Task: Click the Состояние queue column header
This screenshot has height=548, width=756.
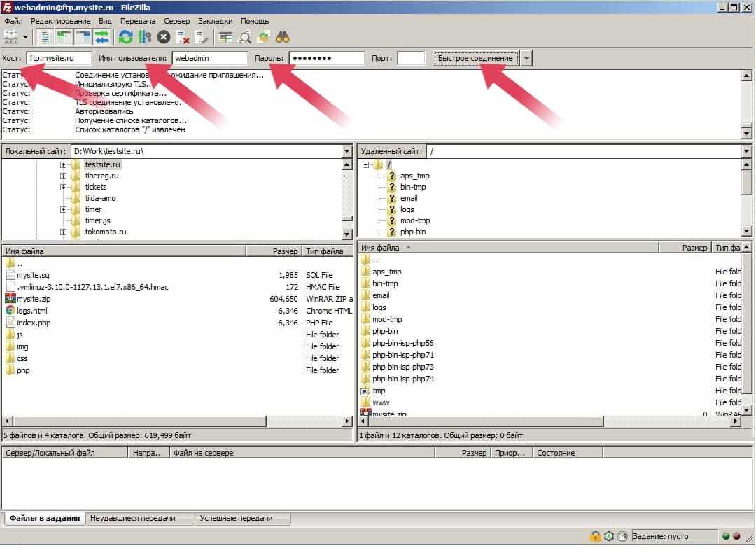Action: (568, 453)
